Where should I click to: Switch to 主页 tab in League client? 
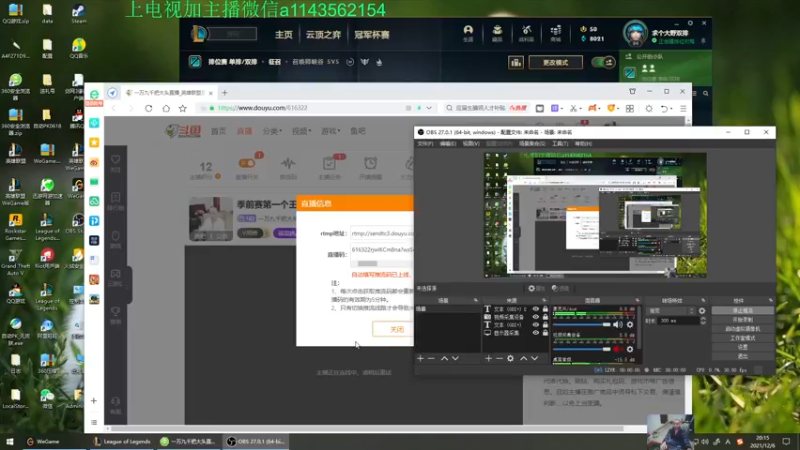click(284, 35)
